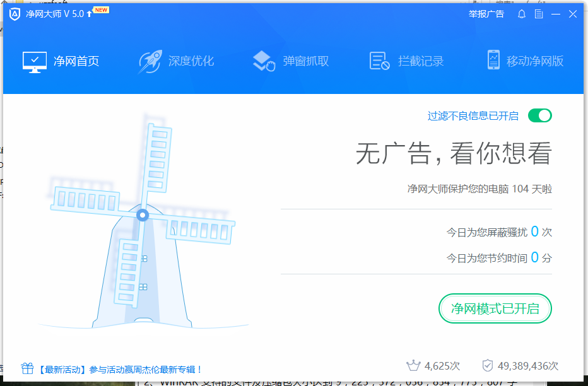This screenshot has width=588, height=386.
Task: Click the 净网模式已开启 button
Action: click(x=495, y=308)
